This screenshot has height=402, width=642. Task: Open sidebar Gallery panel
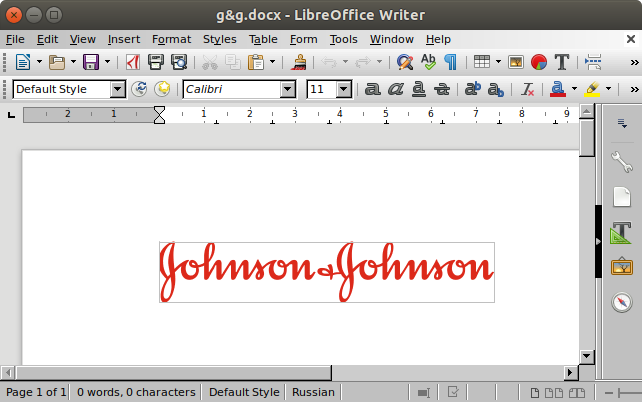(622, 266)
